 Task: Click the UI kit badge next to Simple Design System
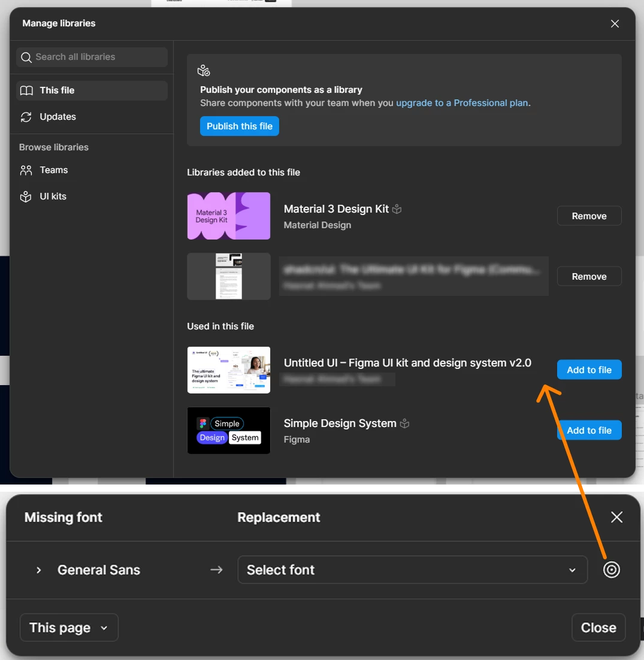coord(404,423)
